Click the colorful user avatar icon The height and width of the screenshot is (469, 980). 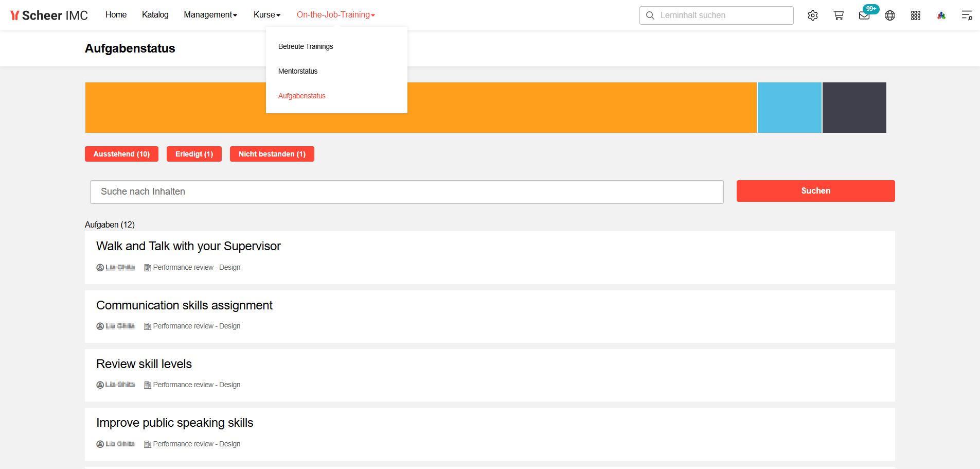point(941,15)
